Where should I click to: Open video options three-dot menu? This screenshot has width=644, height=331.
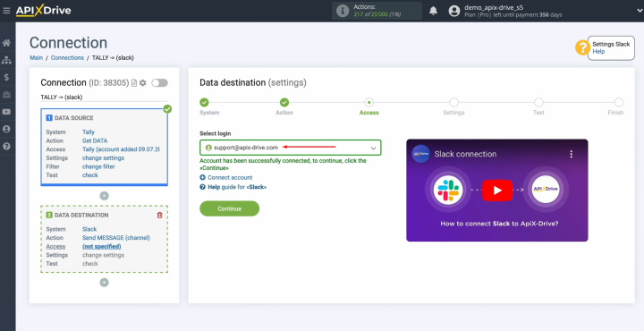(571, 154)
